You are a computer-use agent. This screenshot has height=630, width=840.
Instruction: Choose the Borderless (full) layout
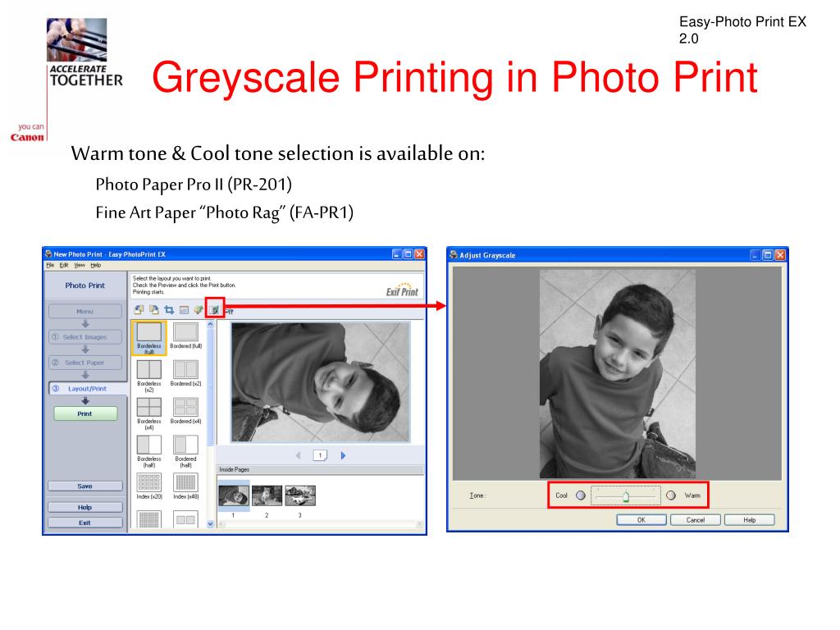[149, 337]
